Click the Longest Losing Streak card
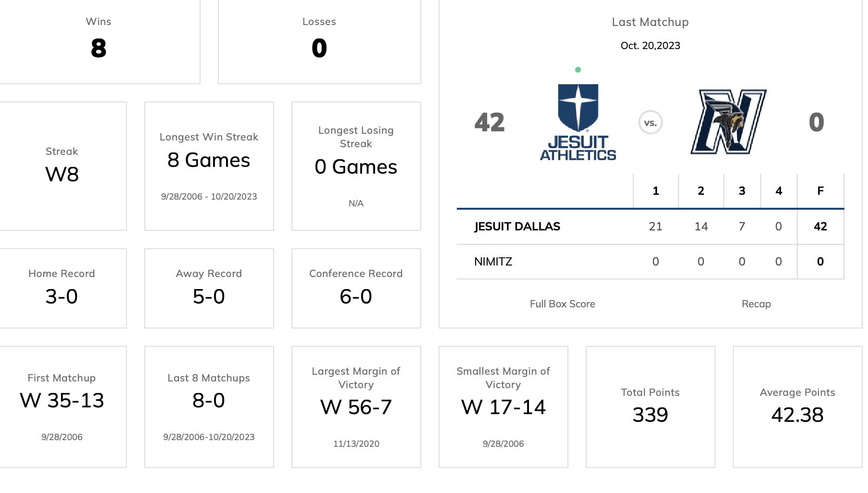This screenshot has width=868, height=493. click(x=356, y=166)
